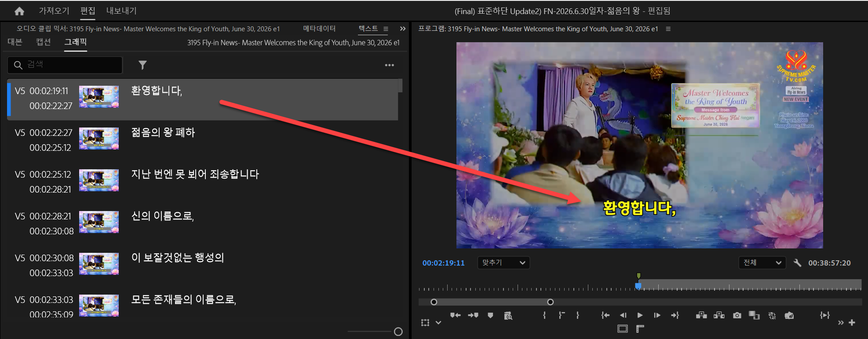Viewport: 868px width, 339px height.
Task: Click the braces-with-play-arrow icon
Action: point(825,315)
